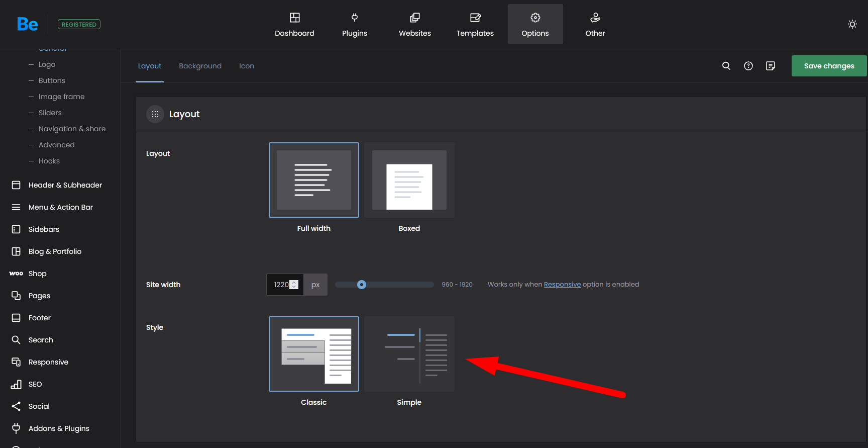Screen dimensions: 868x448
Task: Open the Plugins section
Action: coord(355,24)
